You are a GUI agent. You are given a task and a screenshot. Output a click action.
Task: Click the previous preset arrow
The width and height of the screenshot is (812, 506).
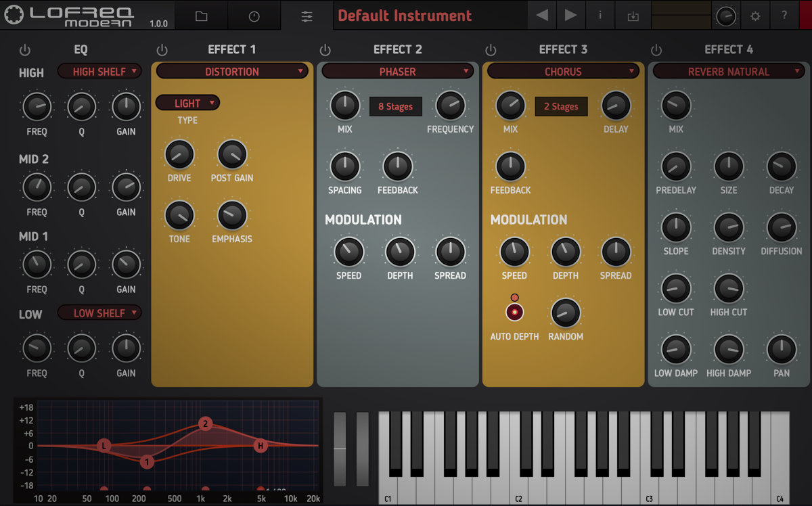point(541,15)
